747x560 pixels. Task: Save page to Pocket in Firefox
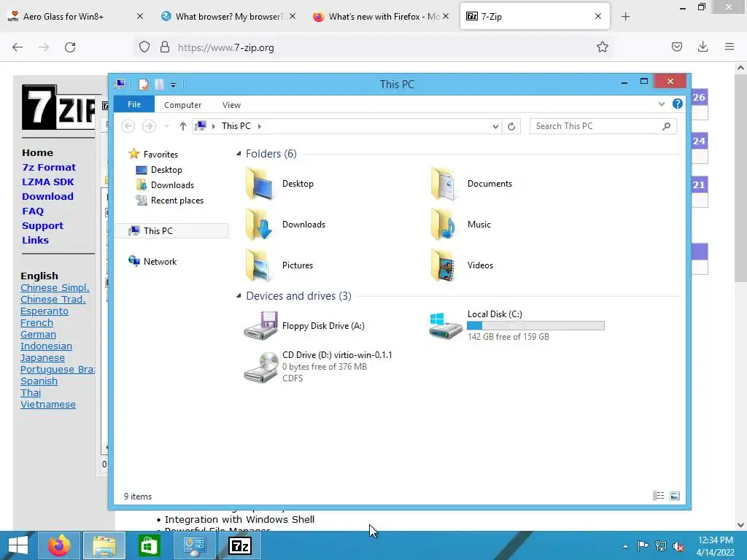[676, 47]
